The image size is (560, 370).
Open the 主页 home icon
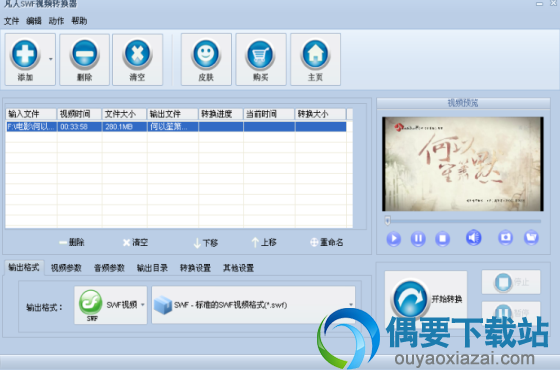315,54
